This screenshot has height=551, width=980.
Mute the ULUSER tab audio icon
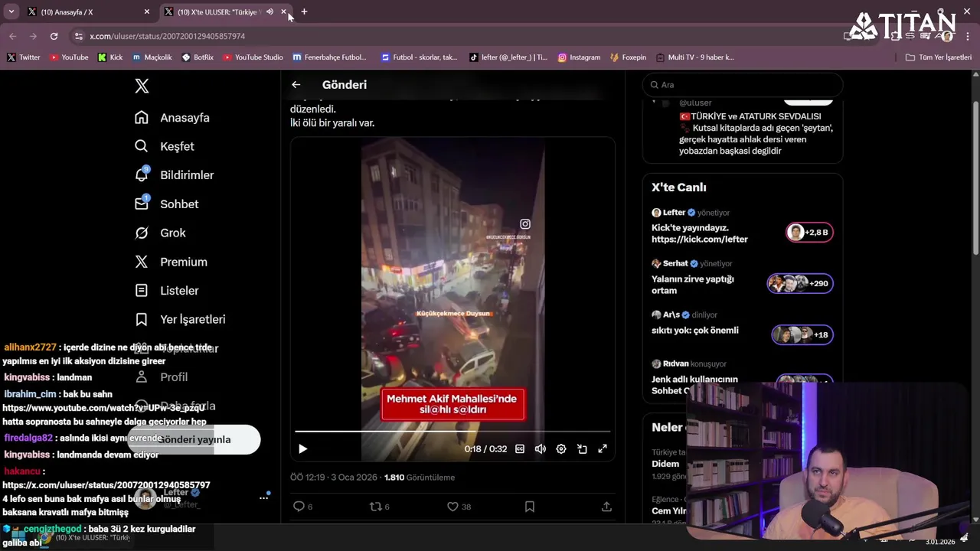(269, 12)
